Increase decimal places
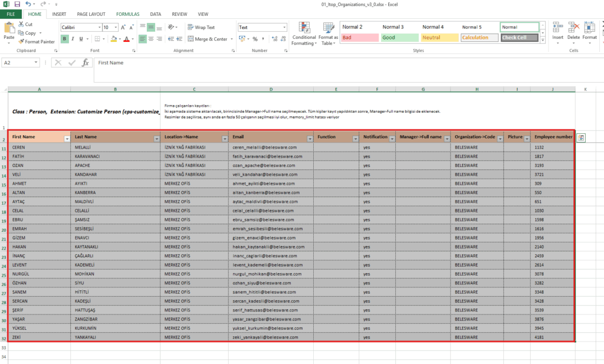 point(274,39)
